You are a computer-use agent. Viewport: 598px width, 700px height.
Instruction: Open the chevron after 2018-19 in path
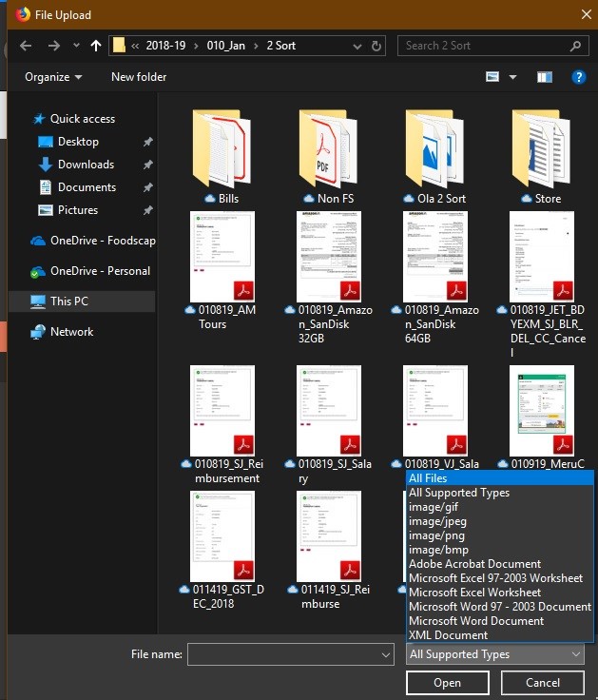[197, 46]
